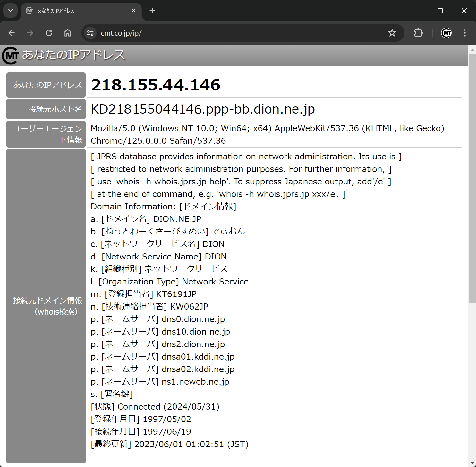Click the forward navigation arrow
Image resolution: width=476 pixels, height=467 pixels.
click(x=30, y=33)
